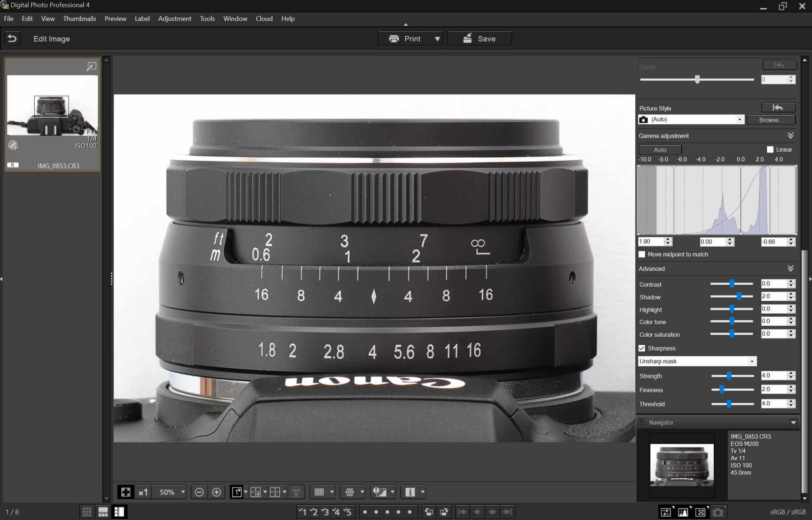The image size is (812, 520).
Task: Open Picture Style (Auto) dropdown
Action: coord(691,120)
